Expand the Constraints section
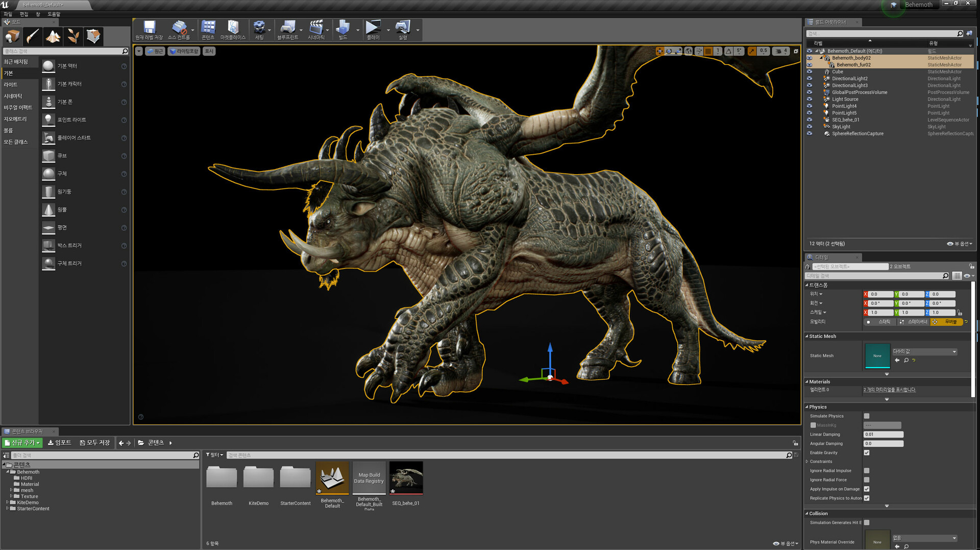This screenshot has height=550, width=980. (x=807, y=462)
